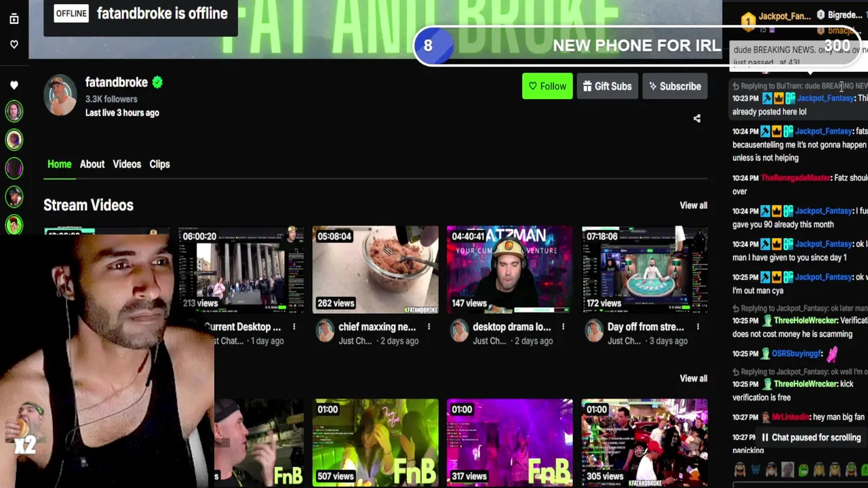Open the clip with 507 views
The height and width of the screenshot is (488, 868).
pos(375,443)
